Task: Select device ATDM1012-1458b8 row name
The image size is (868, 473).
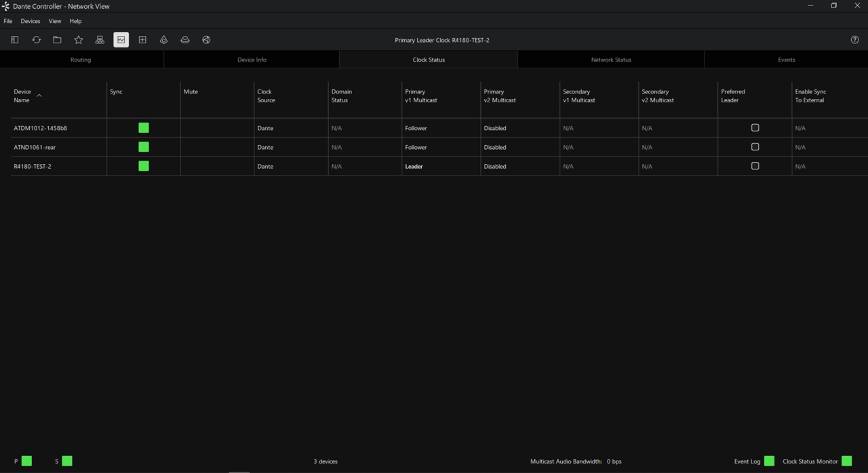Action: (40, 128)
